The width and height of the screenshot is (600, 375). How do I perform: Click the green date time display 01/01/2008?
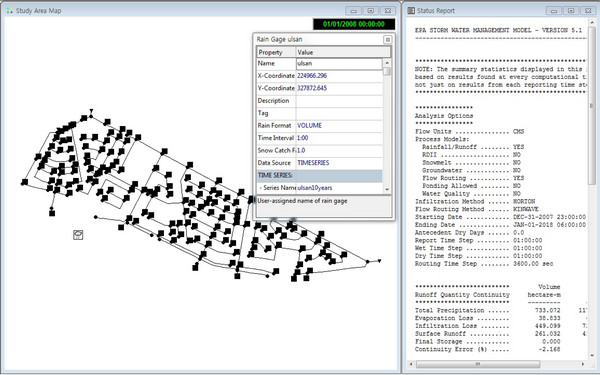pos(354,24)
